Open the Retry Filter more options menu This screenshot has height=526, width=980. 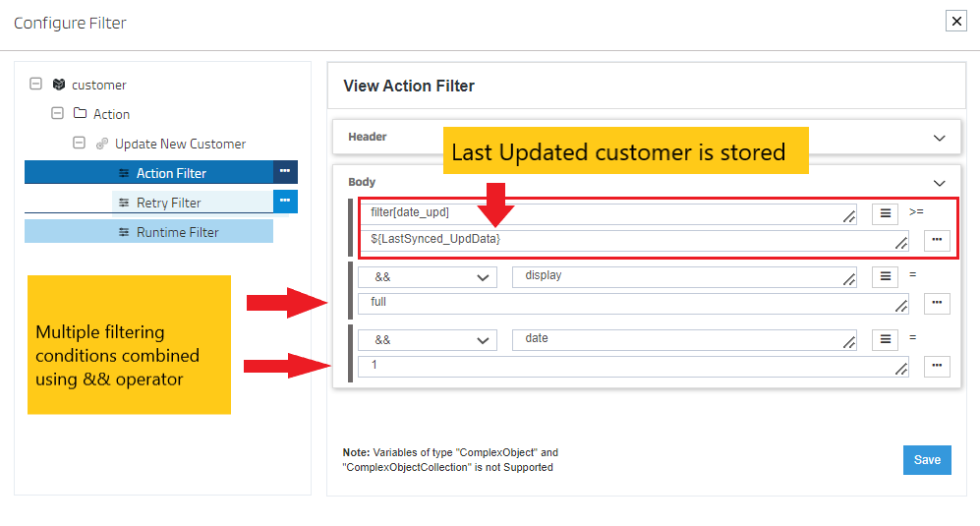(285, 202)
